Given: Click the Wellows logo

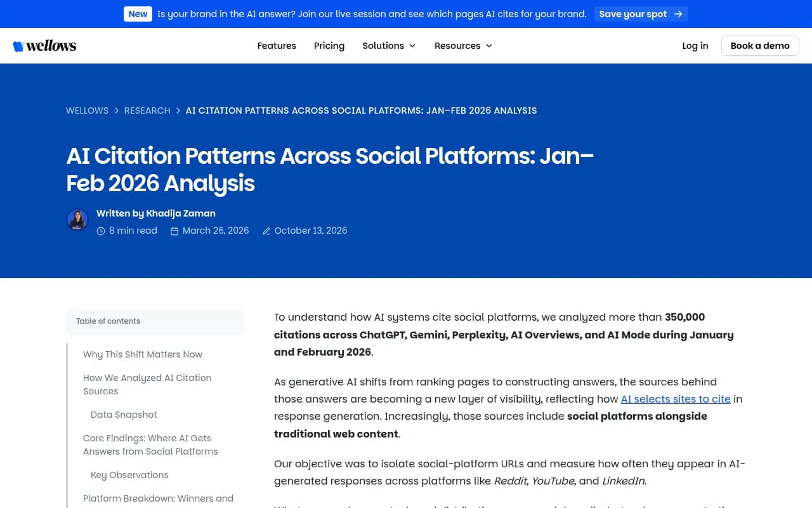Looking at the screenshot, I should [x=44, y=46].
